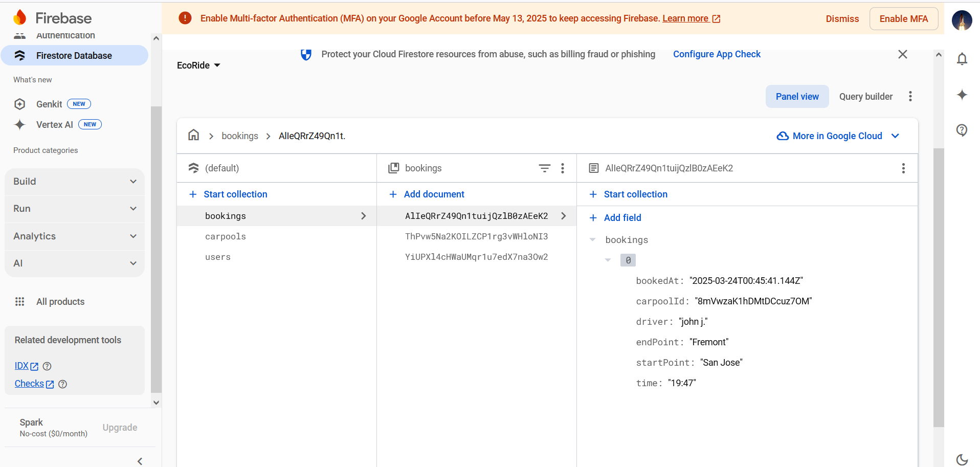Viewport: 980px width, 467px height.
Task: Open the Checks development tool link
Action: [x=34, y=384]
